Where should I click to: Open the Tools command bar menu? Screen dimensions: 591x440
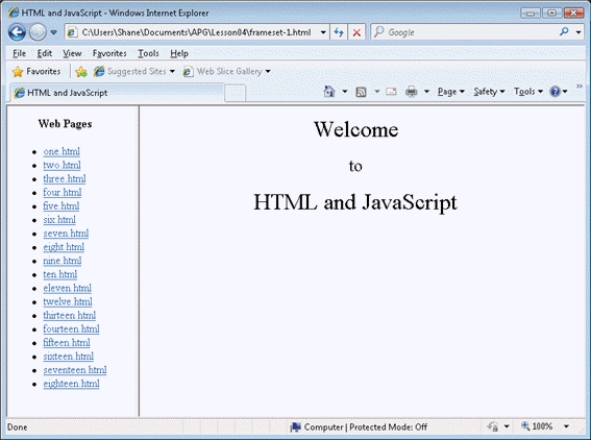pyautogui.click(x=528, y=92)
